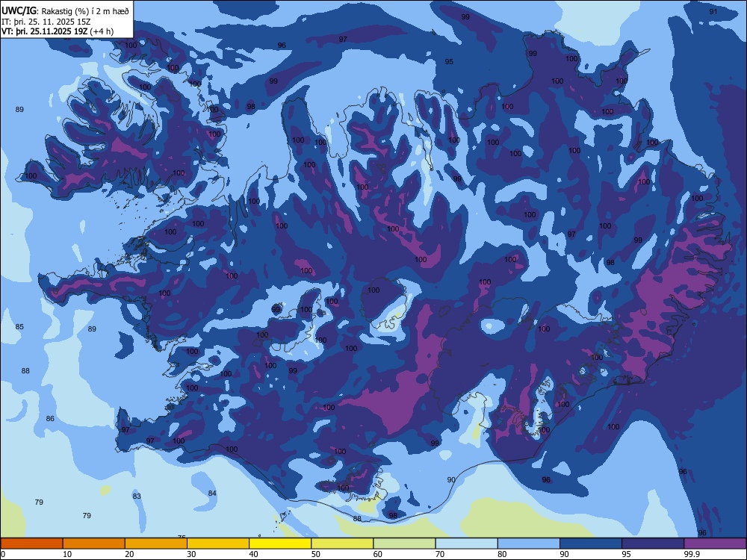Click the legend tick label '95'
The image size is (747, 560).
(626, 554)
